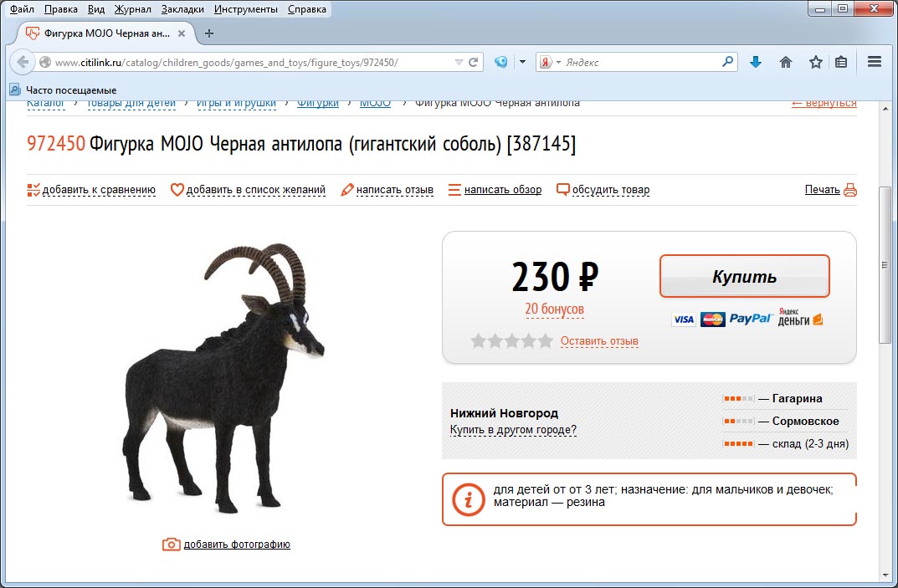Click the printer icon next to Печать
The width and height of the screenshot is (898, 588).
[x=850, y=190]
